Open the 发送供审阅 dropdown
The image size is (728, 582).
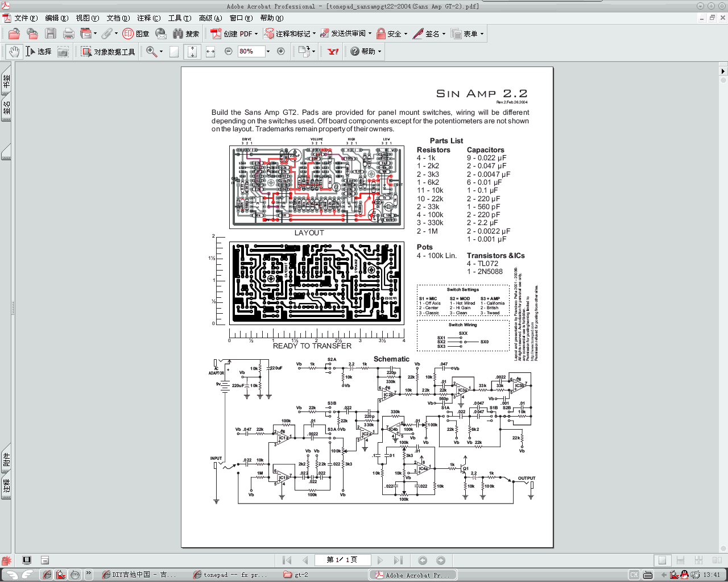point(370,34)
